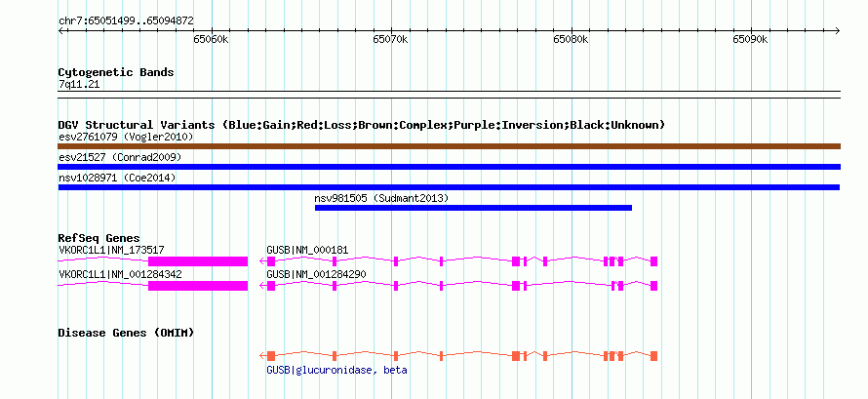The image size is (868, 399).
Task: Select the nsv981505 (Sudmant2013) variant label
Action: [x=381, y=198]
